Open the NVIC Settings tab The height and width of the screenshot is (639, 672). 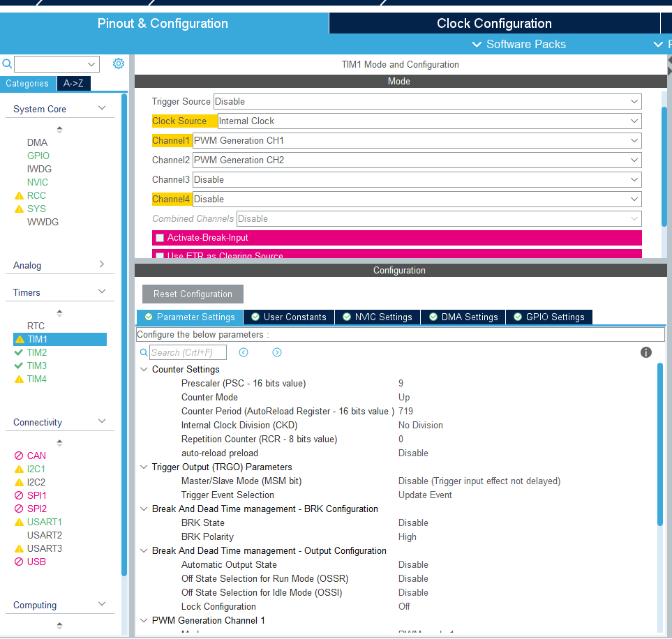[x=378, y=317]
